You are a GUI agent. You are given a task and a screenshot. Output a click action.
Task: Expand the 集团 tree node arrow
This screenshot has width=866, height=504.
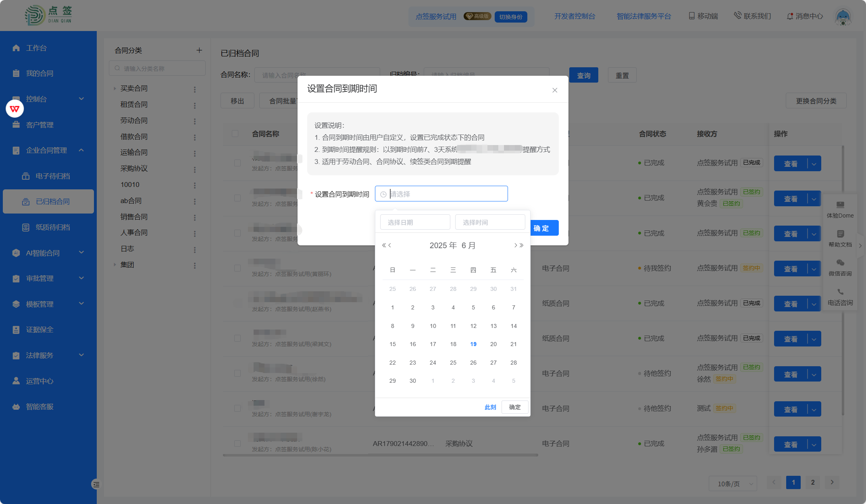click(115, 265)
